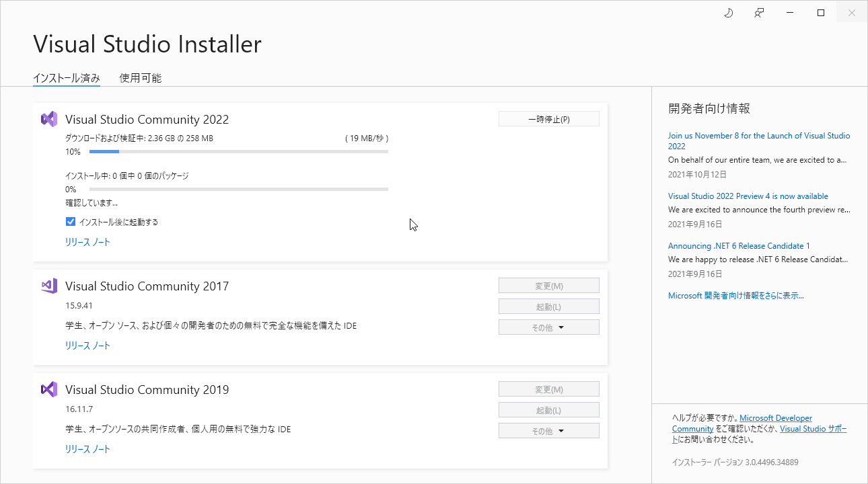Click version text 15.9.41

(x=79, y=305)
